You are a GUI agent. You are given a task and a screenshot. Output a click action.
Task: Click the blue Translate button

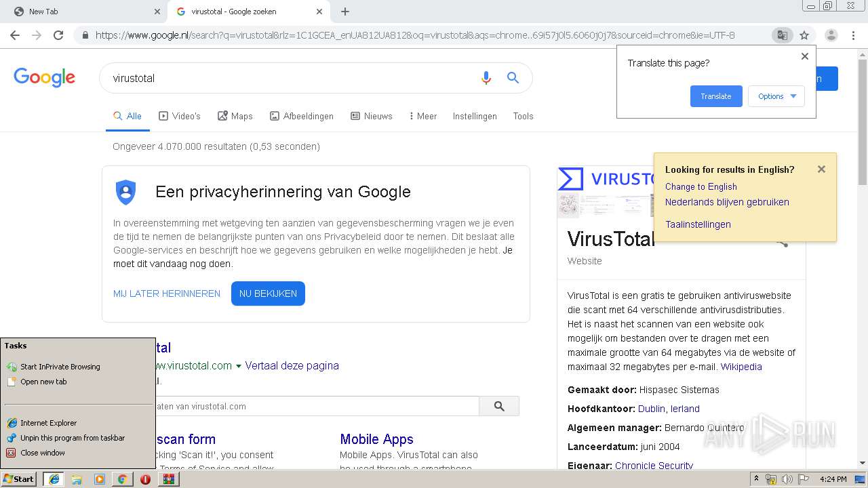(716, 96)
